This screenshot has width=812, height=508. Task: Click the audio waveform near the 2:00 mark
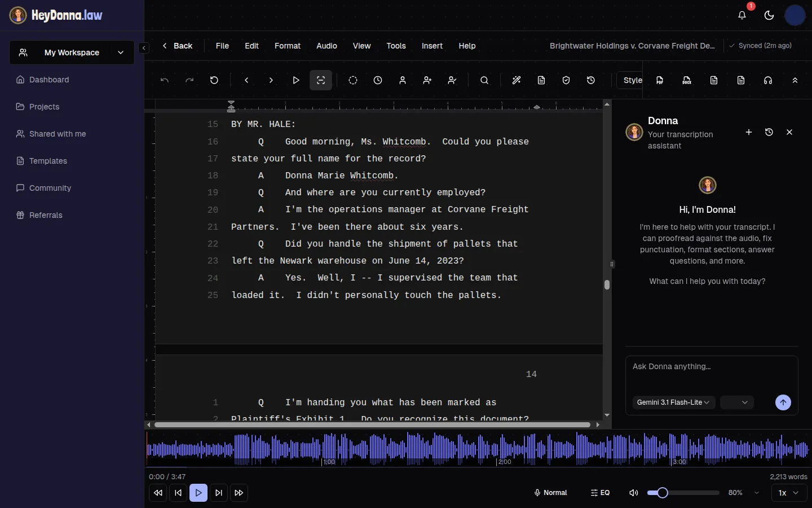point(497,449)
